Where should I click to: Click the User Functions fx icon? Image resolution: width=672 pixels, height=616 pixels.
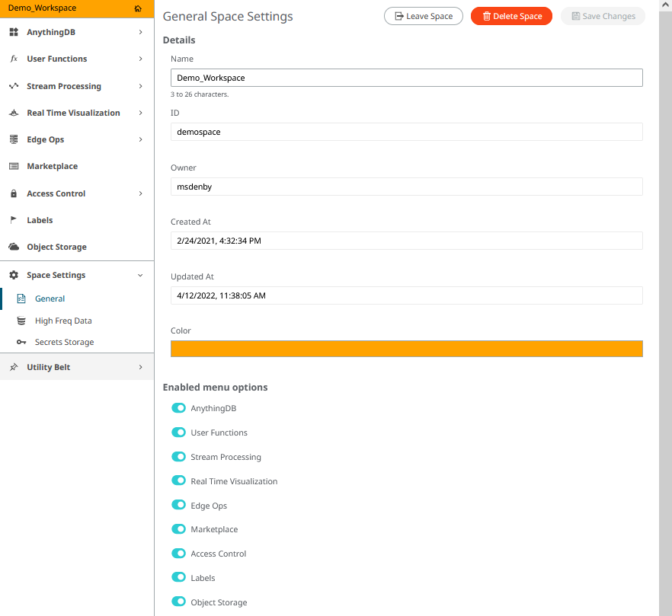click(14, 59)
